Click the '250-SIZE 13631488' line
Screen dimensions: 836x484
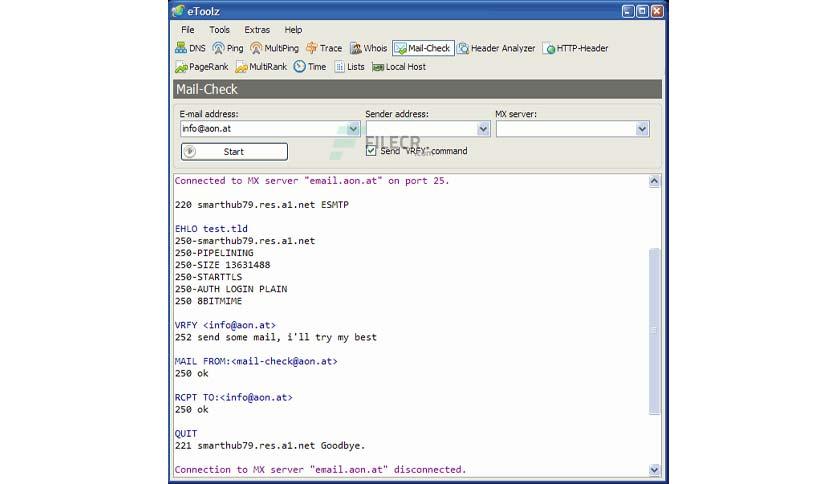222,265
